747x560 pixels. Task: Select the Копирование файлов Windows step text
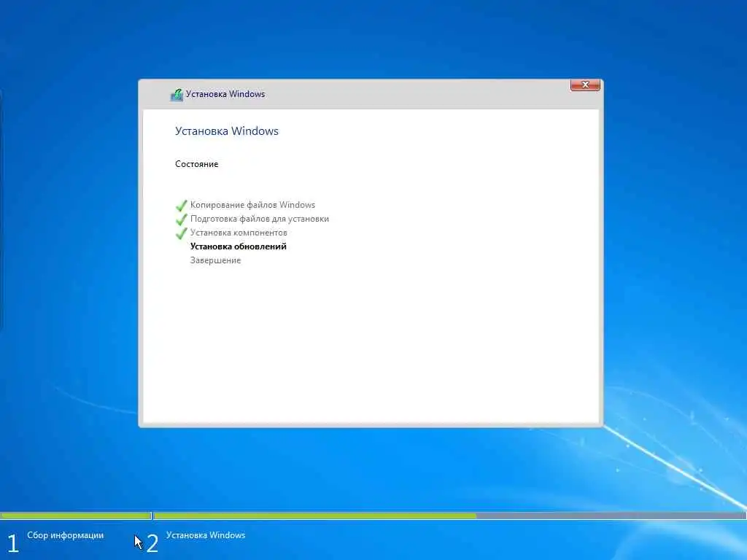click(252, 205)
